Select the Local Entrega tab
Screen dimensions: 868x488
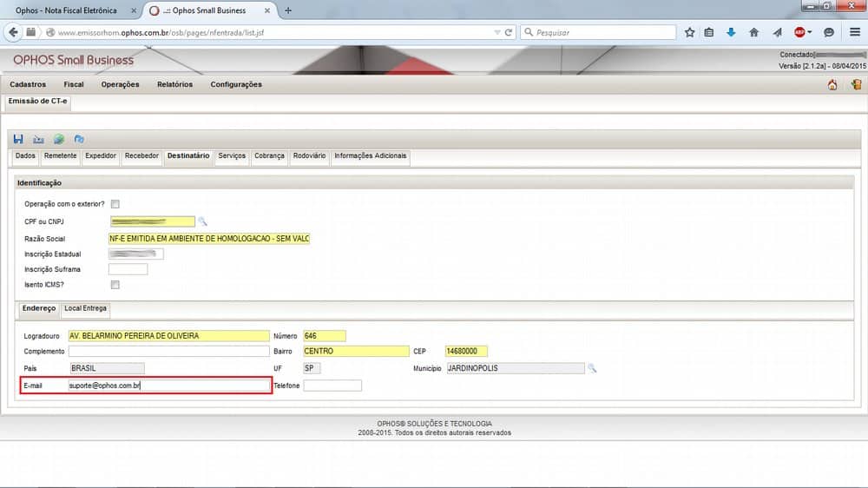coord(85,308)
